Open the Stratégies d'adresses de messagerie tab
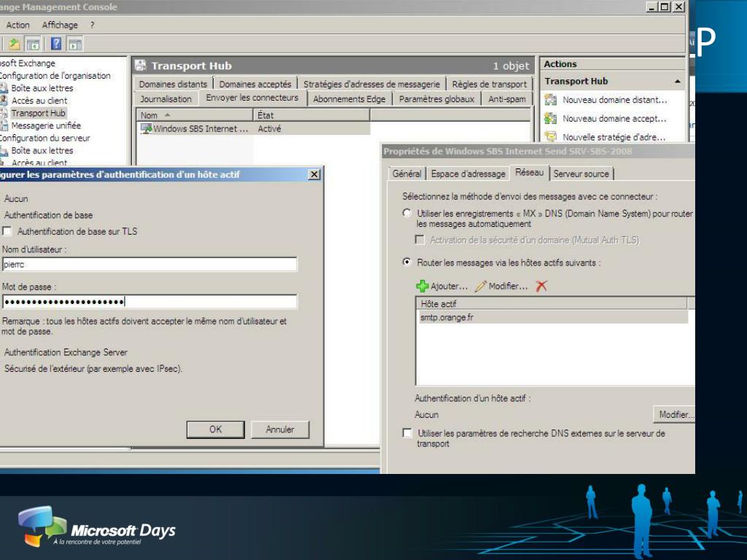 pyautogui.click(x=371, y=85)
